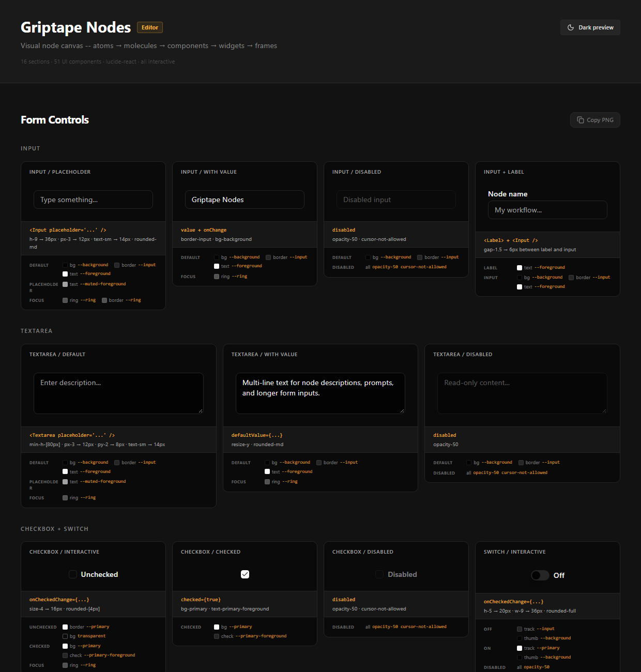
Task: Click the 'Griptape Nodes' page title
Action: click(x=76, y=27)
